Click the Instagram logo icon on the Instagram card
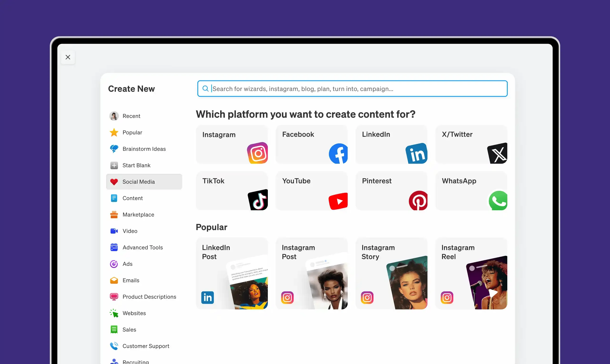610x364 pixels. [x=257, y=153]
